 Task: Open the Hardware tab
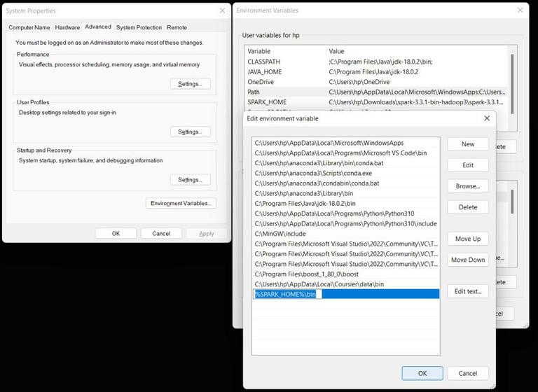coord(67,27)
